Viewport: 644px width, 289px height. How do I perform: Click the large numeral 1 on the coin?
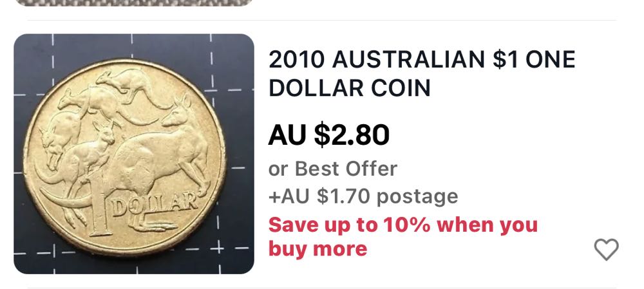click(x=98, y=205)
